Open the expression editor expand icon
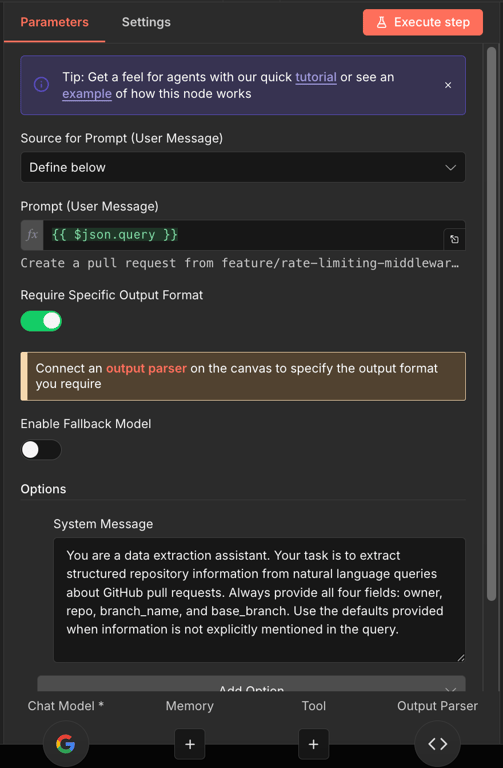Image resolution: width=503 pixels, height=768 pixels. pyautogui.click(x=454, y=240)
